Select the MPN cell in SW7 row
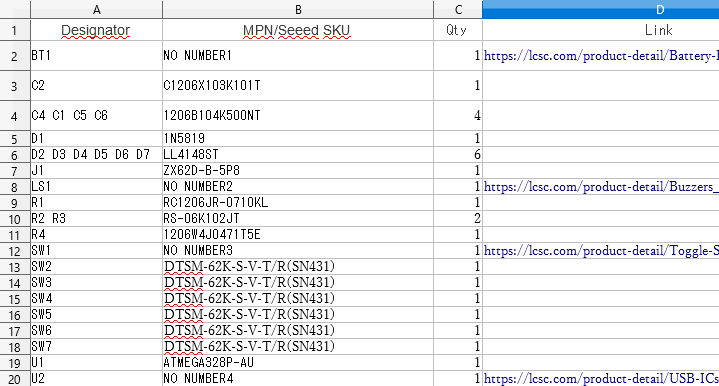 click(298, 347)
